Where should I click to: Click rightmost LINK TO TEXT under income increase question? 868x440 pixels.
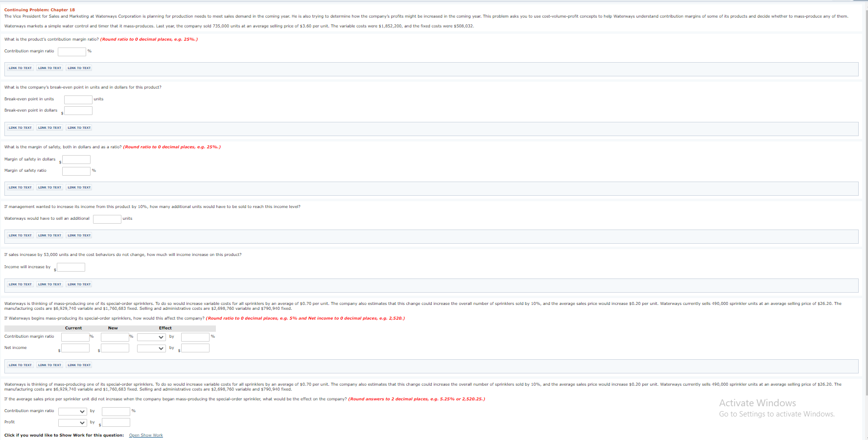tap(79, 284)
